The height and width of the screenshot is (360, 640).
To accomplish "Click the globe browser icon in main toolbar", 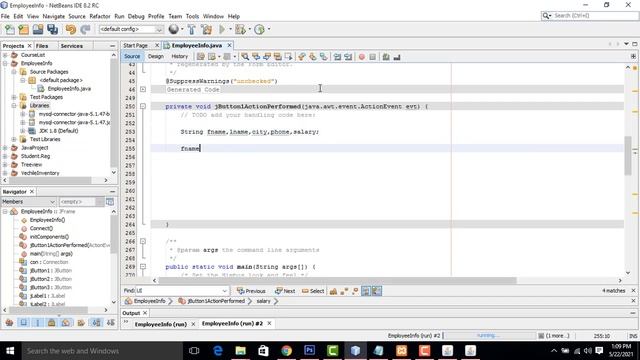I will [x=173, y=29].
